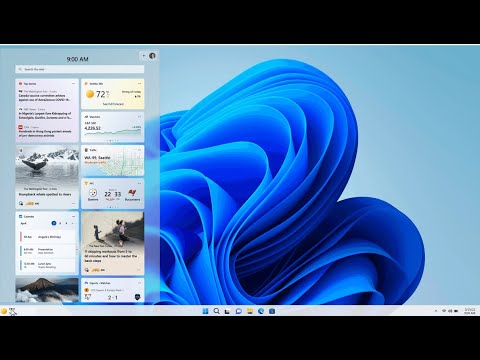Show hidden system tray icons
Screen dimensions: 480x360
[436, 311]
